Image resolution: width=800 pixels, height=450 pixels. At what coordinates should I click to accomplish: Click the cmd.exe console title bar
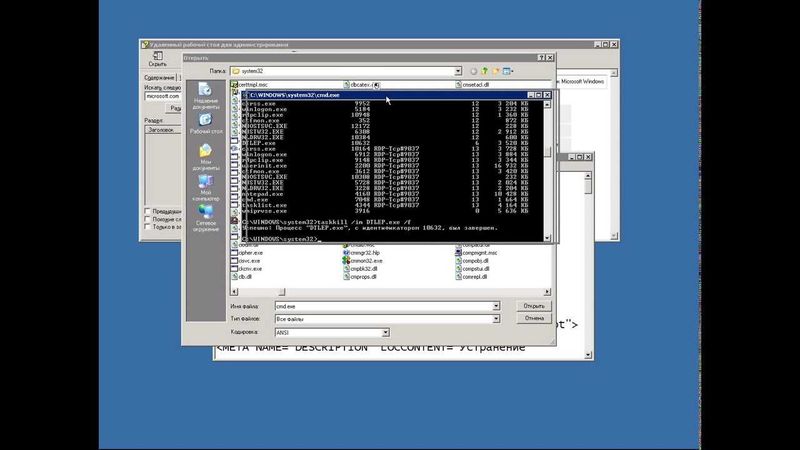click(388, 95)
